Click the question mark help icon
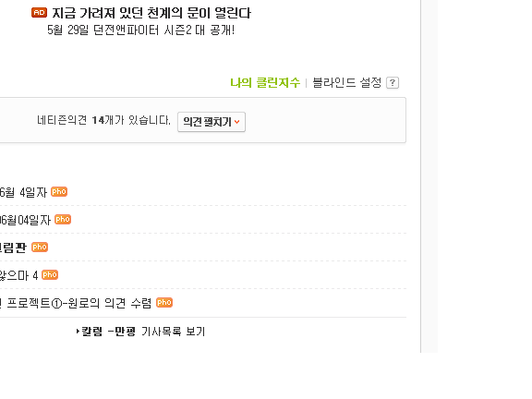 [x=393, y=83]
